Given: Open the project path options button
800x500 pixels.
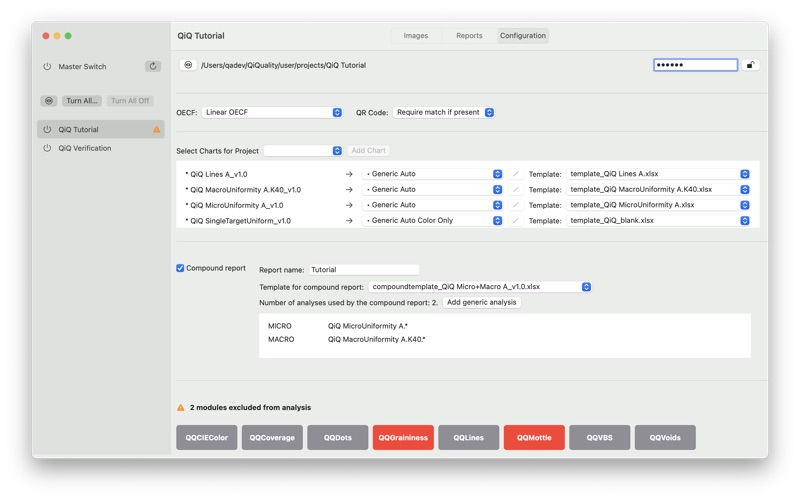Looking at the screenshot, I should coord(188,65).
